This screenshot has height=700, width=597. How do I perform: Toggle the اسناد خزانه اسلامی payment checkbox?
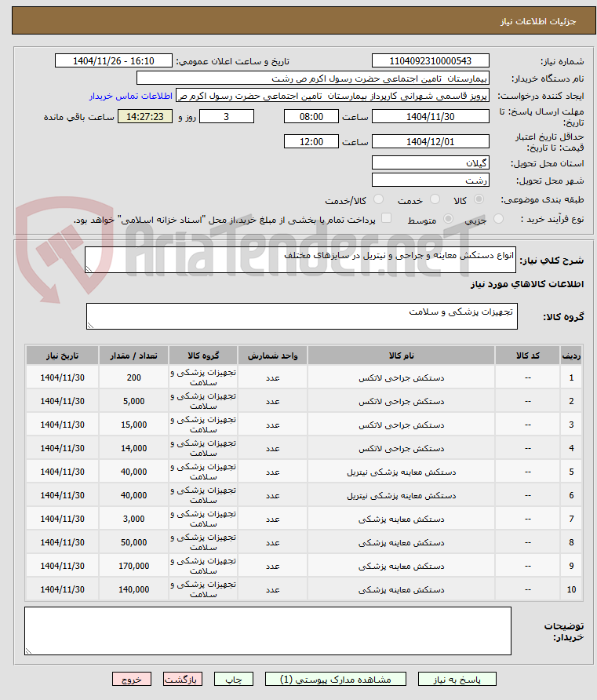[387, 218]
